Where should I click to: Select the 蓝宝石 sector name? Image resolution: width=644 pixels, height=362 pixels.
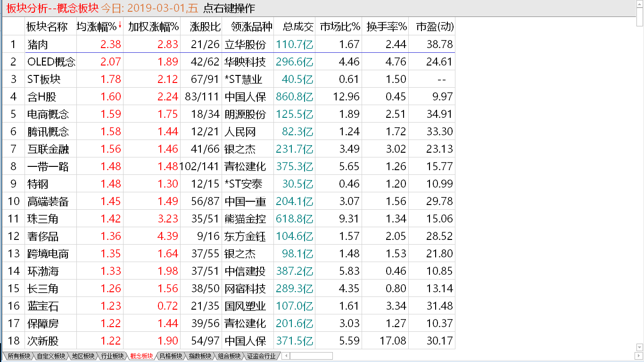pyautogui.click(x=43, y=306)
